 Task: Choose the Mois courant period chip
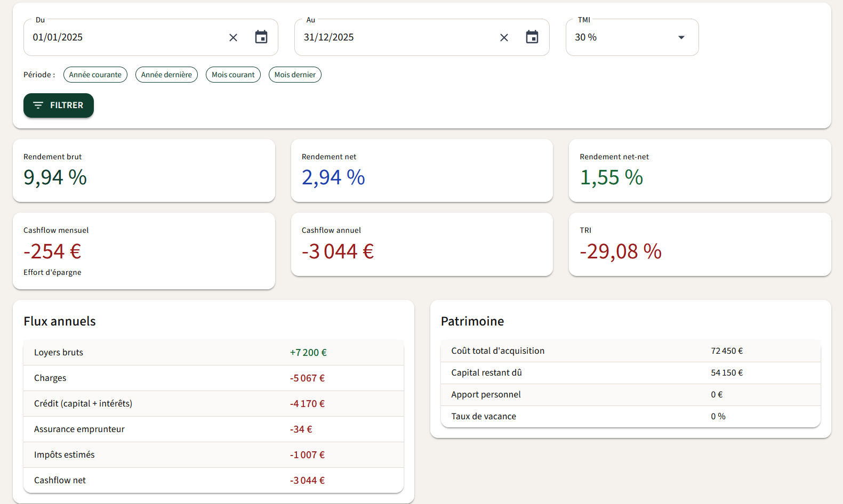pos(233,75)
